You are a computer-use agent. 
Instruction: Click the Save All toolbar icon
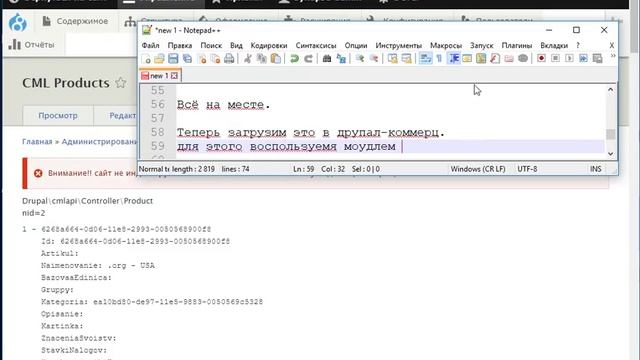coord(187,58)
